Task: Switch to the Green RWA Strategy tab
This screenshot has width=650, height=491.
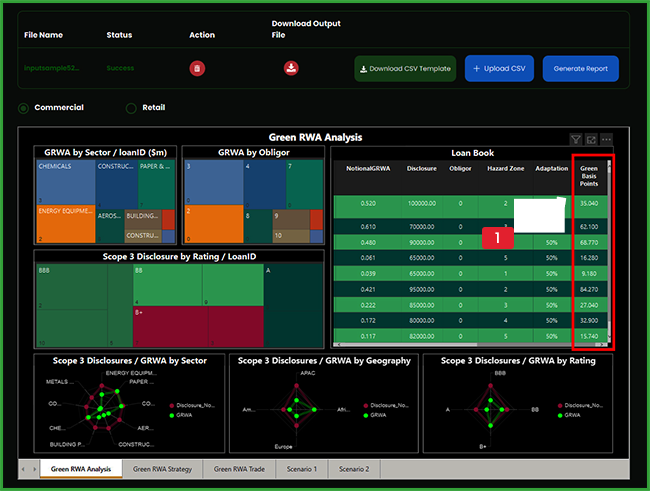Action: click(162, 469)
